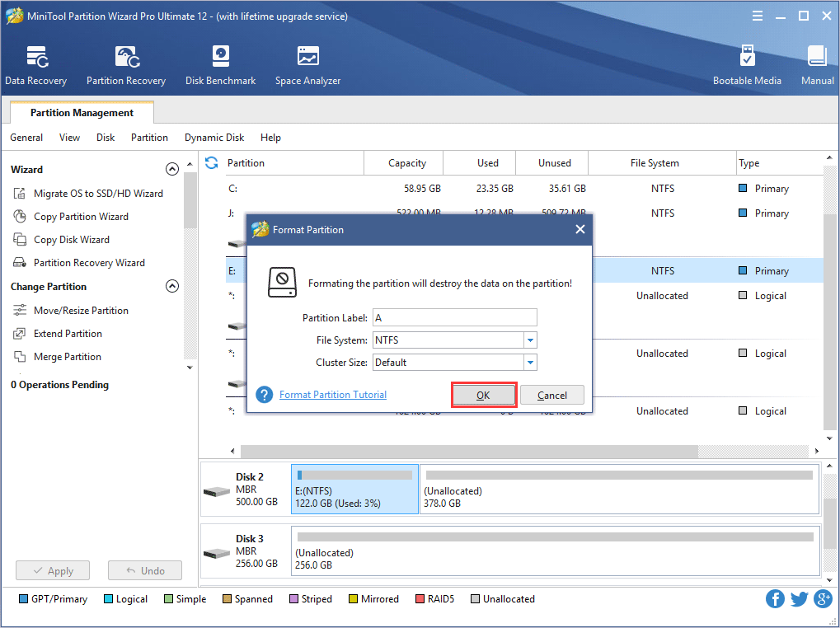Open the File System dropdown
Image resolution: width=840 pixels, height=628 pixels.
coord(532,340)
